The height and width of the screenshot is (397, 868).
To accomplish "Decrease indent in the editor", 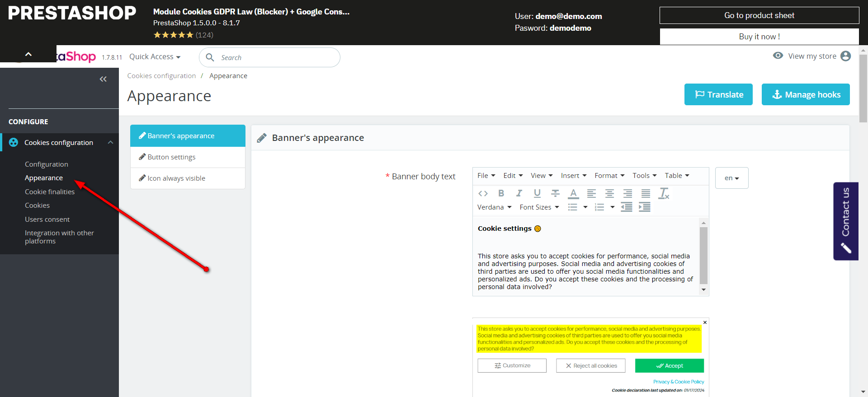I will click(627, 207).
